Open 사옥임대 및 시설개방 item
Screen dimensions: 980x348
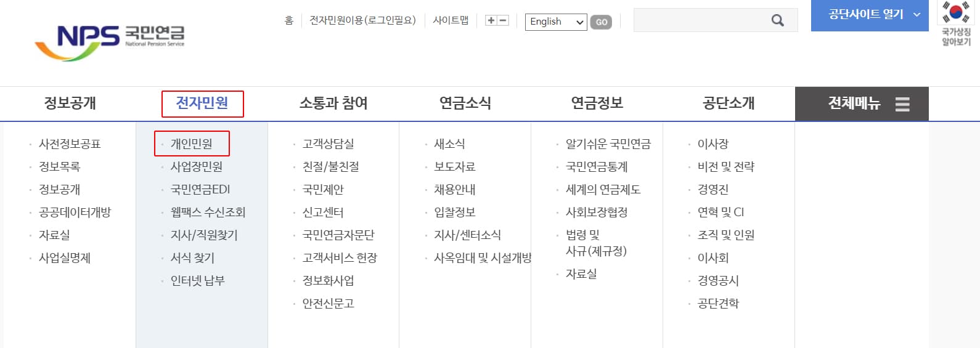[x=483, y=258]
